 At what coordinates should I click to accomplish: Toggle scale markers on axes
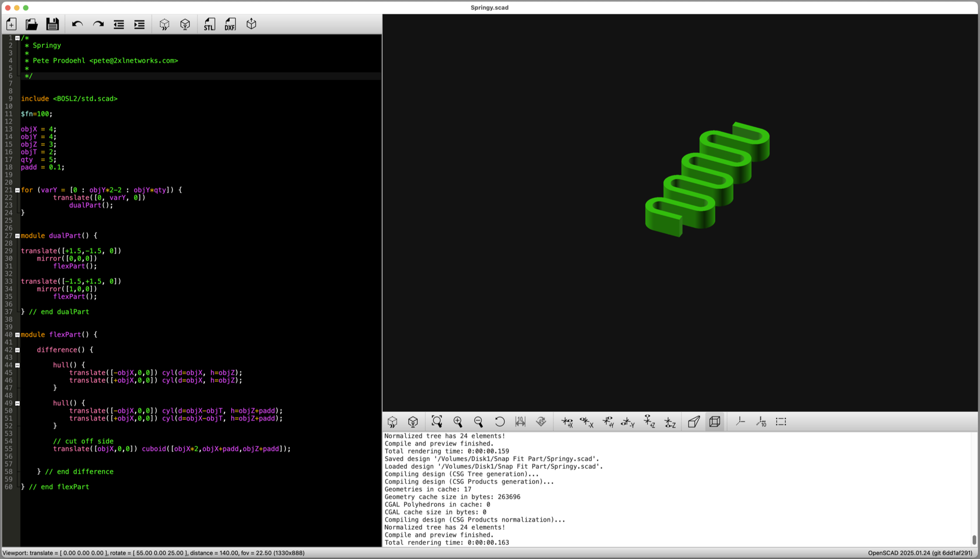click(761, 422)
